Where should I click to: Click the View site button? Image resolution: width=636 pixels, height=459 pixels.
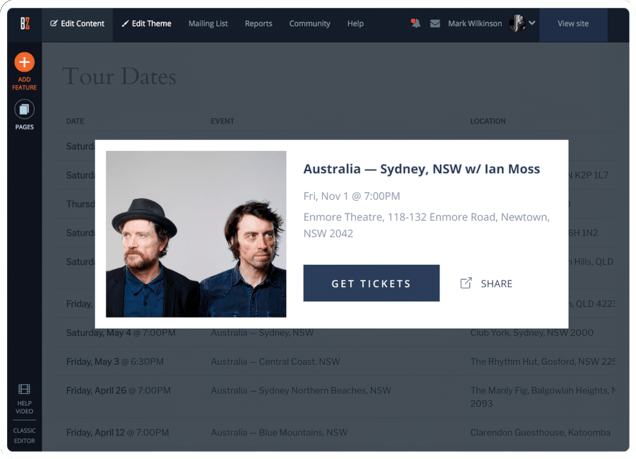coord(573,23)
